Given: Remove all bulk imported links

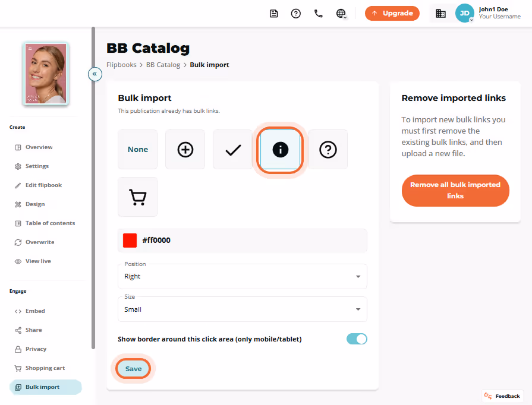Looking at the screenshot, I should pos(455,191).
